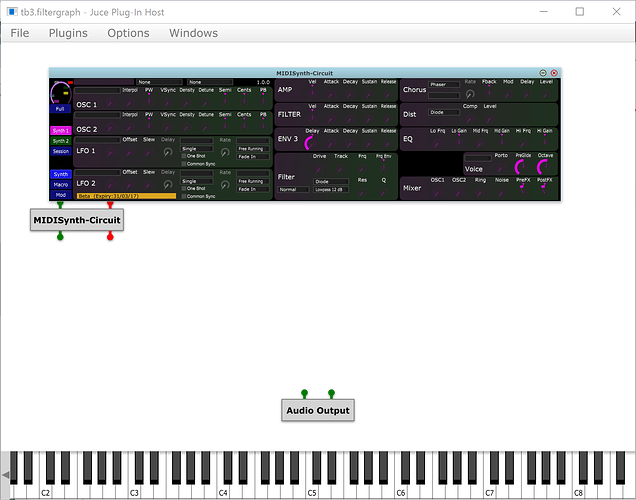Select the Synth 1 tab button
The height and width of the screenshot is (500, 636).
[61, 131]
